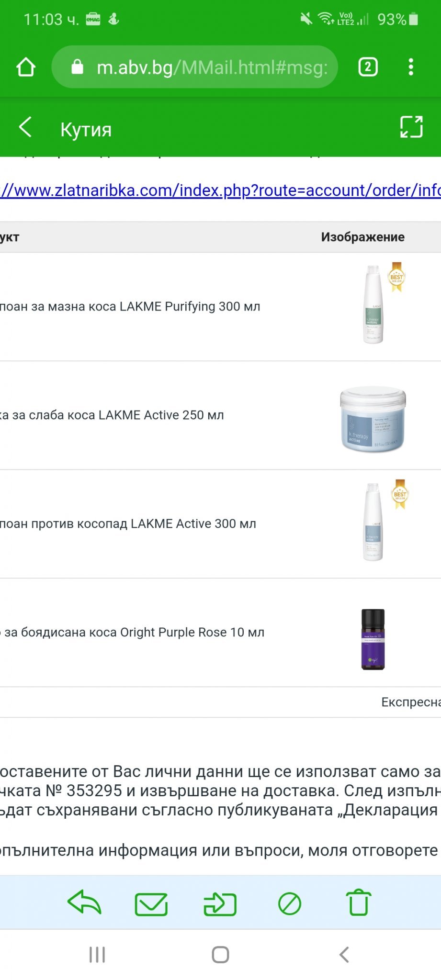
Task: Open Oright Purple Rose bottle image
Action: [x=373, y=639]
